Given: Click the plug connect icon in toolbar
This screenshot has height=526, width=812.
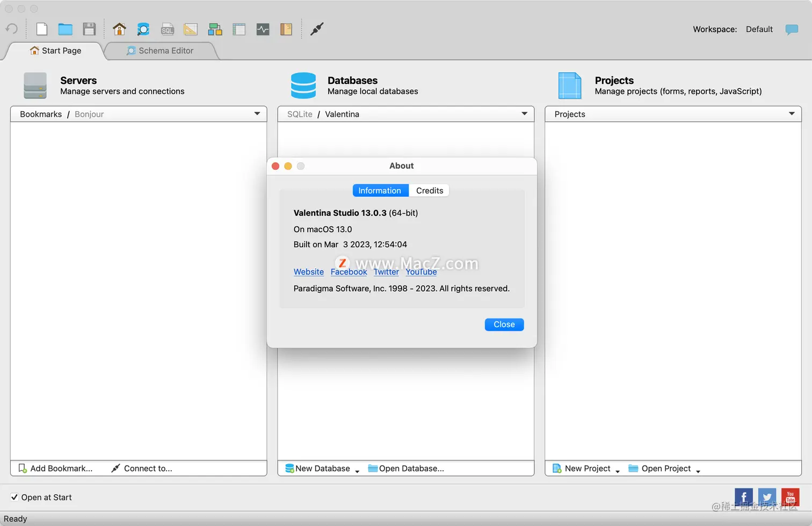Looking at the screenshot, I should click(x=317, y=29).
